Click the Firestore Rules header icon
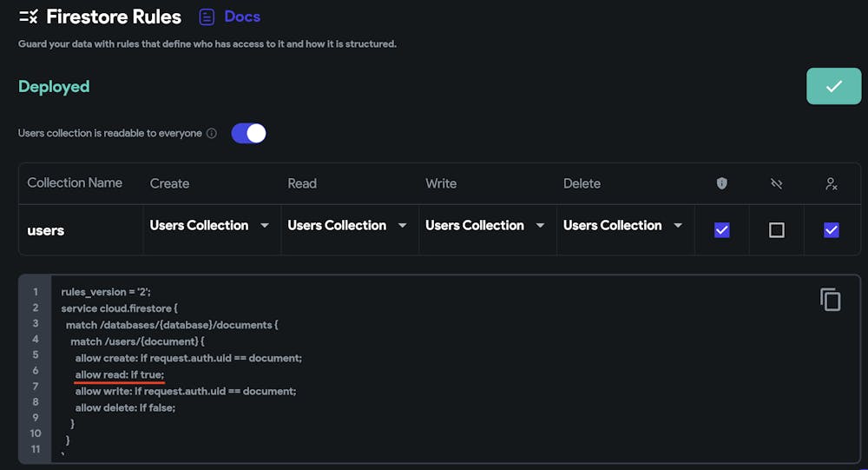Viewport: 868px width, 470px height. coord(29,17)
